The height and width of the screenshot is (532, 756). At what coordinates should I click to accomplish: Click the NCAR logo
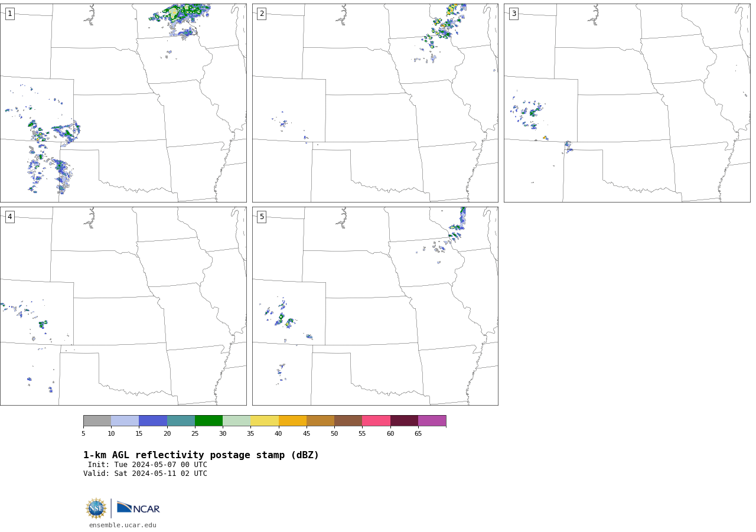(x=138, y=508)
